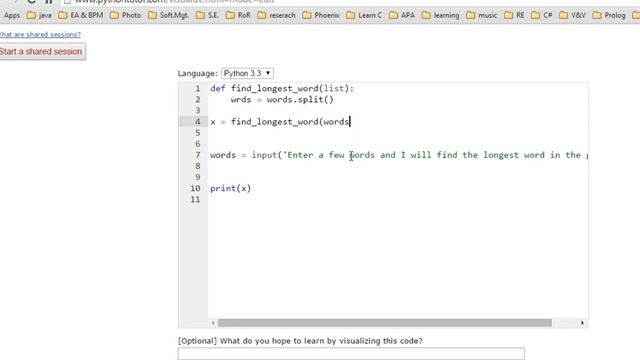Open the Phoenix bookmarks folder
The width and height of the screenshot is (640, 360).
point(321,16)
